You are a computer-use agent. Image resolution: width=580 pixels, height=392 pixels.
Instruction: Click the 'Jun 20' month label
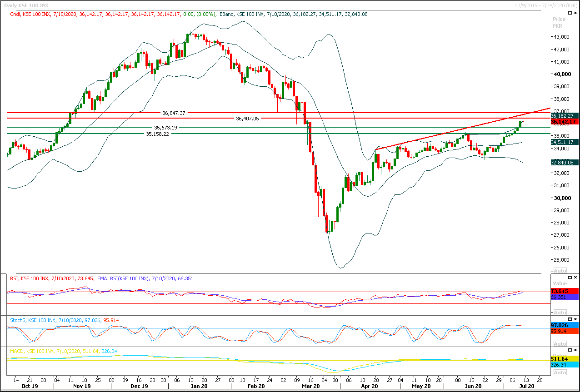point(473,386)
